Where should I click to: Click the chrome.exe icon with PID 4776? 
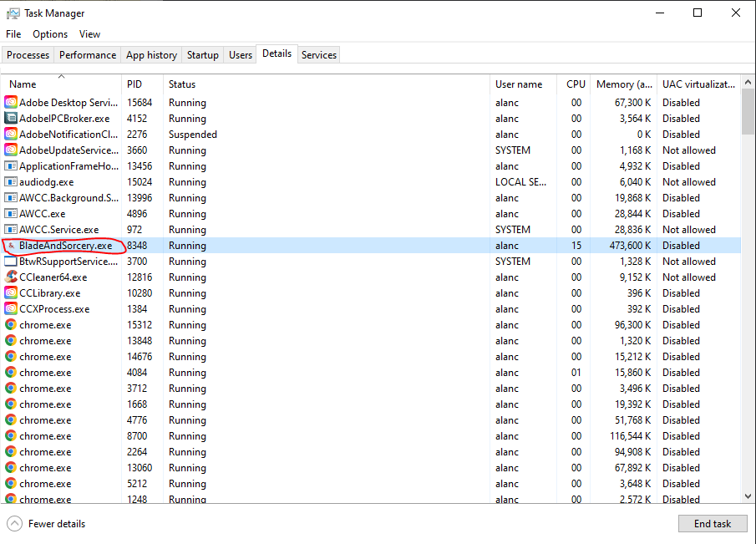pyautogui.click(x=11, y=420)
